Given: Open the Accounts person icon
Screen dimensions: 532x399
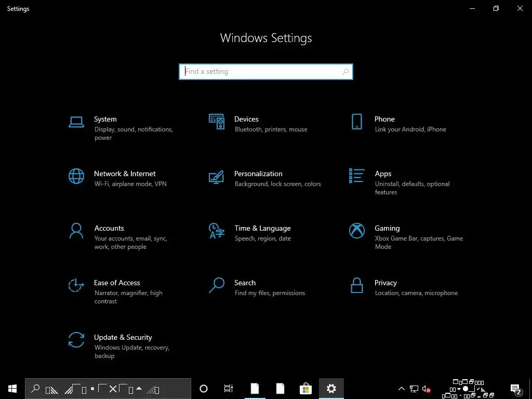Looking at the screenshot, I should [76, 231].
